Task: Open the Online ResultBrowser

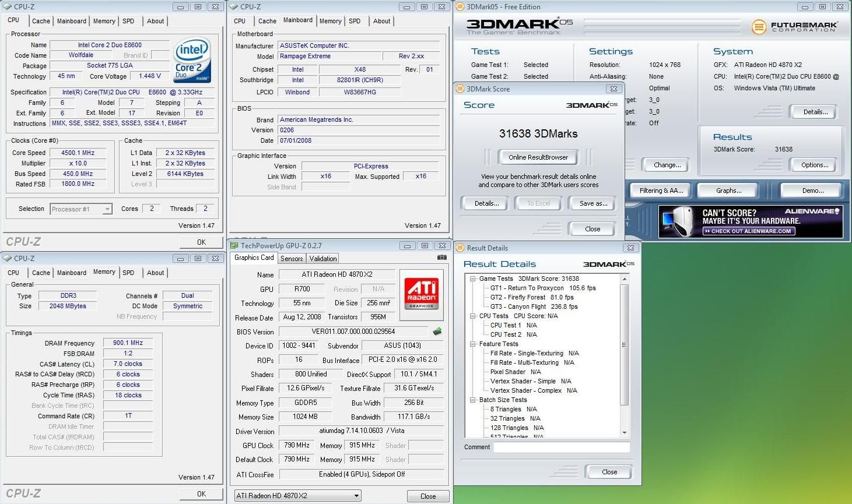Action: coord(538,157)
